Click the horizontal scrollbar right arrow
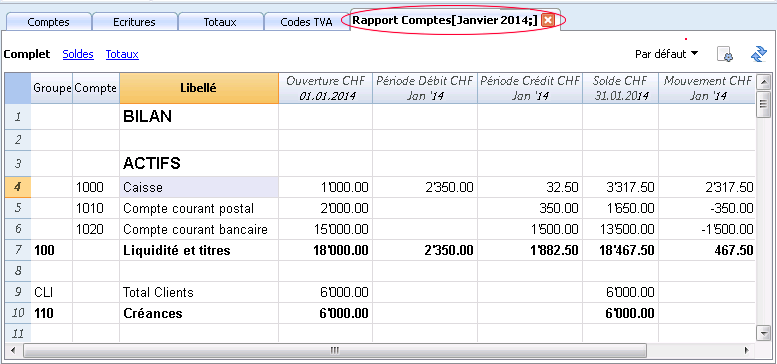The height and width of the screenshot is (364, 777). tap(747, 350)
